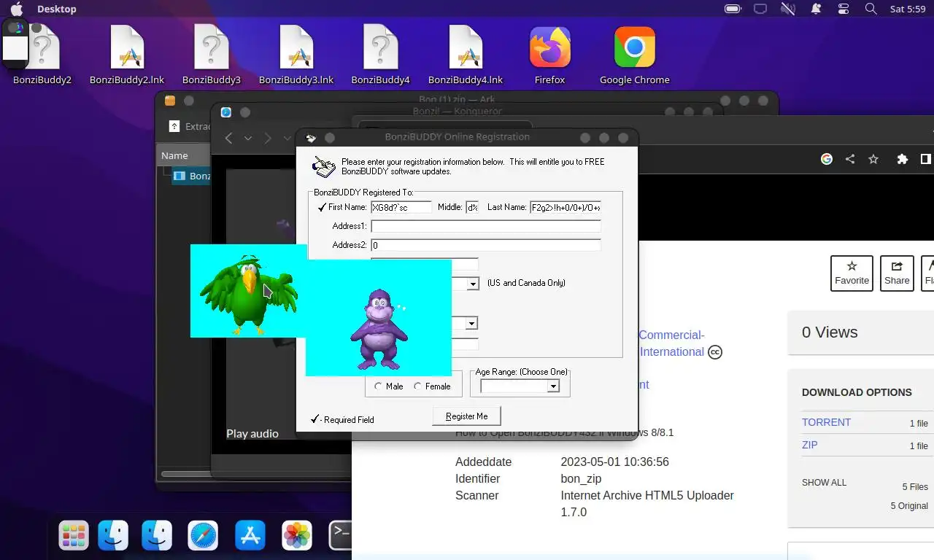Select the Female radio button
This screenshot has height=560, width=934.
pos(417,386)
